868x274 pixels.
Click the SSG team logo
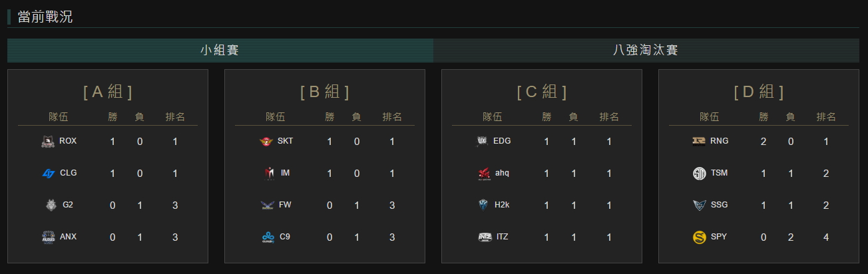click(x=699, y=205)
